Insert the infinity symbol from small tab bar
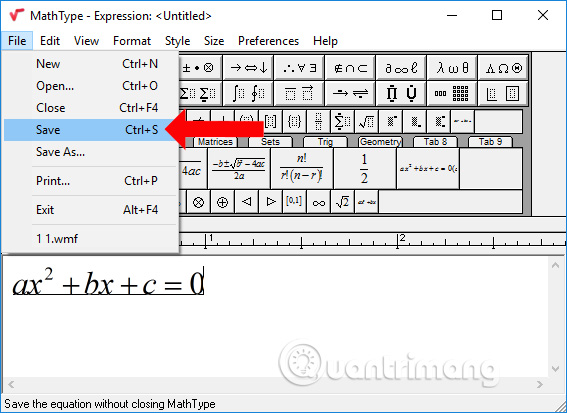The image size is (567, 413). click(x=318, y=202)
